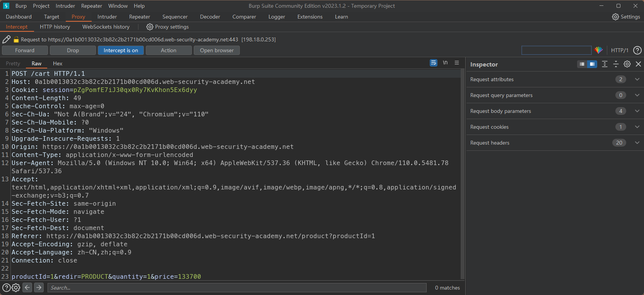This screenshot has height=295, width=644.
Task: Select the Raw view tab
Action: 36,63
